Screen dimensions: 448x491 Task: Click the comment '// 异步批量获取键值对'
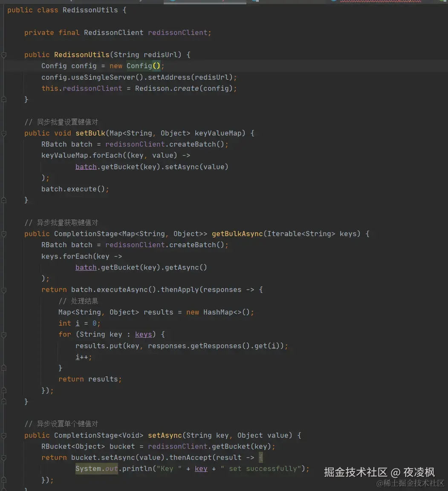pos(61,222)
